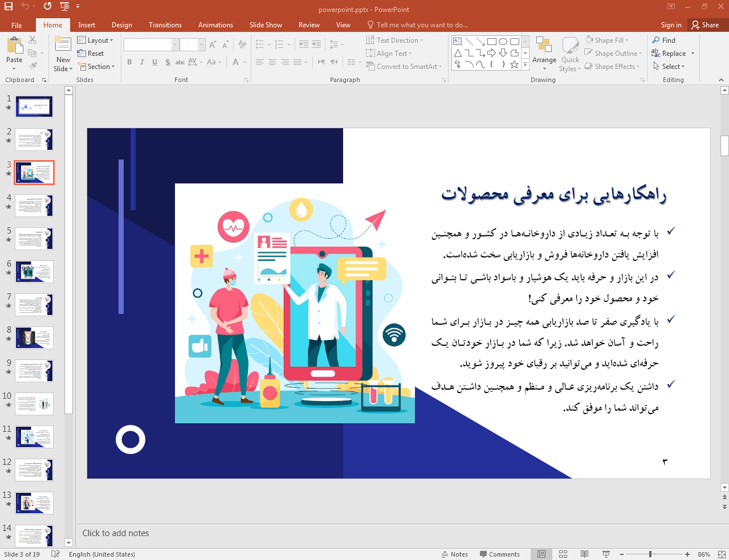Toggle Notes pane in status bar
The width and height of the screenshot is (729, 560).
tap(454, 554)
